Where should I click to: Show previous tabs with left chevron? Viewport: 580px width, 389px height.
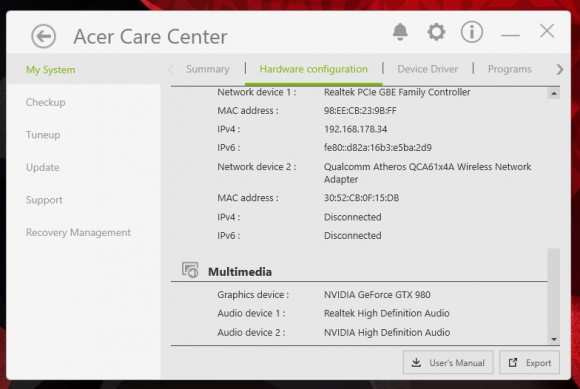pos(171,69)
